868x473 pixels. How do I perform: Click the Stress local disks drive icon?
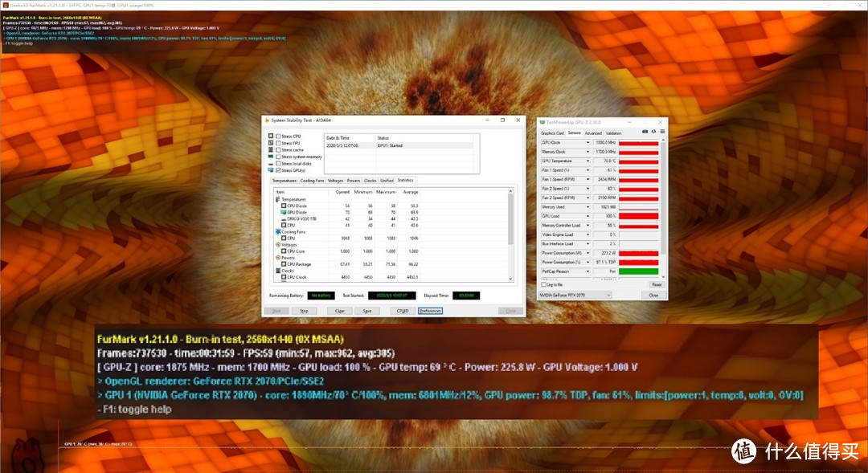coord(271,164)
